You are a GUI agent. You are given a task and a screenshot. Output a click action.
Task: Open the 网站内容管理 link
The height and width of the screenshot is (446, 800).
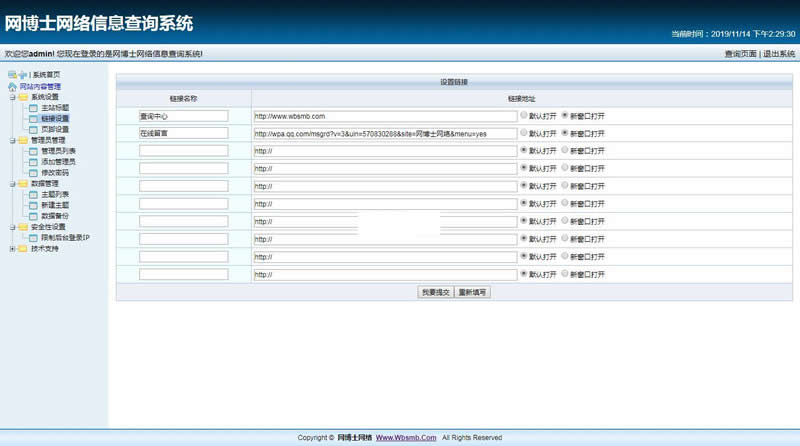point(40,87)
